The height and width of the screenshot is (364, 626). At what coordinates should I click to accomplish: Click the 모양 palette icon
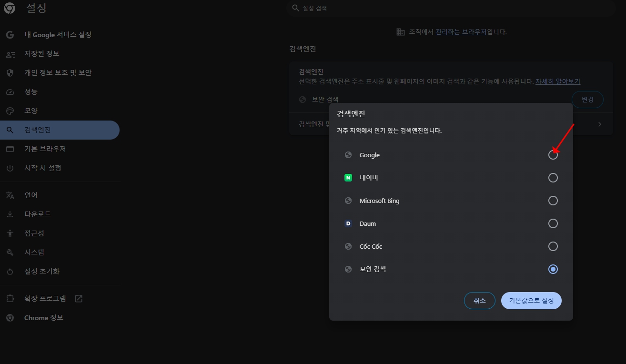pyautogui.click(x=10, y=111)
